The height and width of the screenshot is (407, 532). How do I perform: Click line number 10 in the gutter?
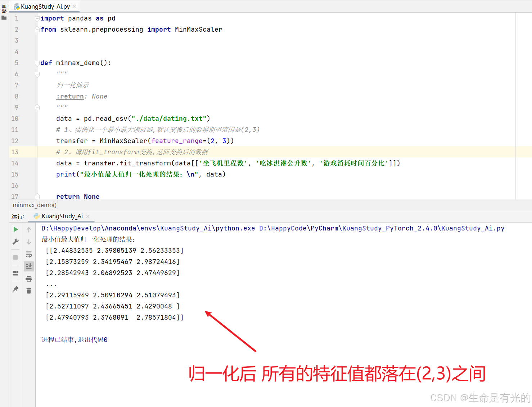[x=15, y=119]
